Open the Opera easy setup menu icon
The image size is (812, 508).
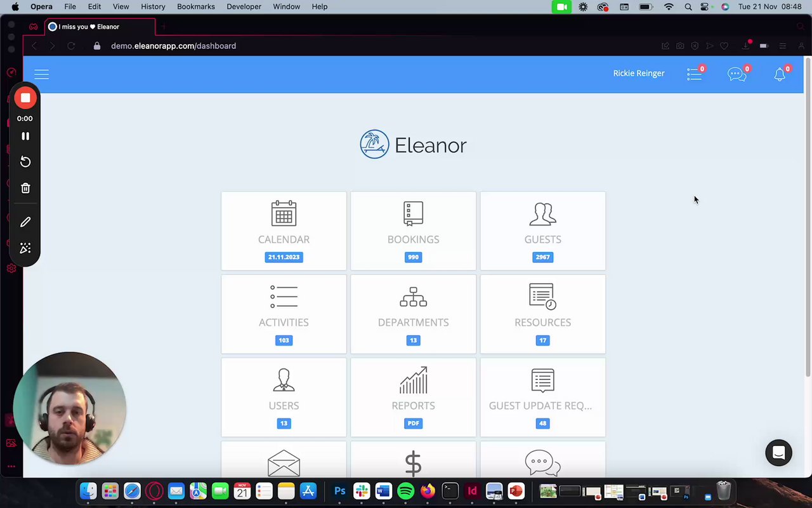[783, 46]
